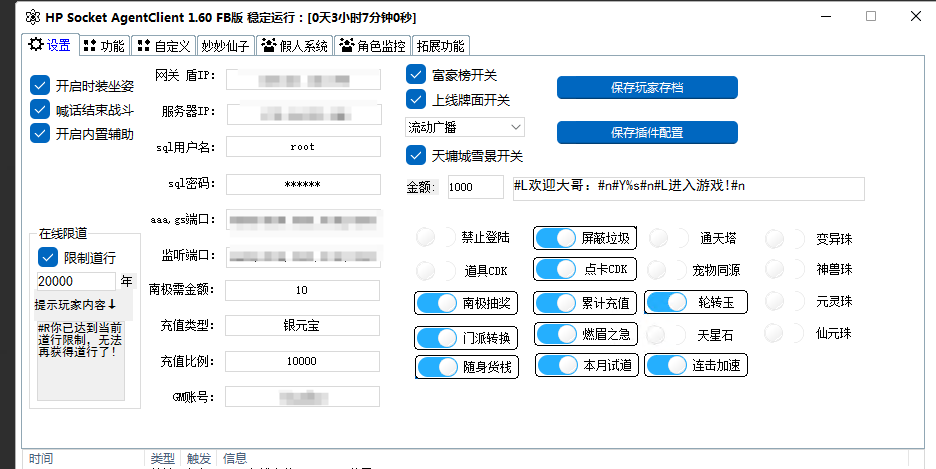Click the 网关 盾IP input field
Image resolution: width=936 pixels, height=469 pixels.
click(303, 79)
